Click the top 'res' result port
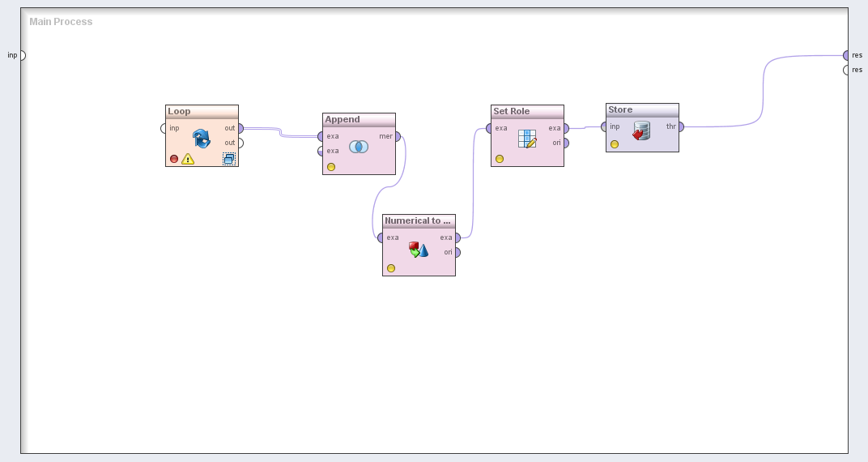868x462 pixels. point(846,55)
